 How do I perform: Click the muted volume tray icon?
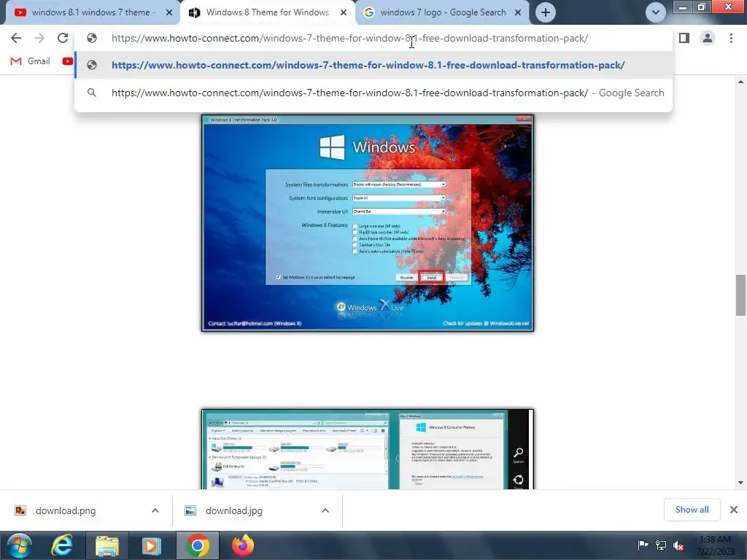tap(678, 545)
